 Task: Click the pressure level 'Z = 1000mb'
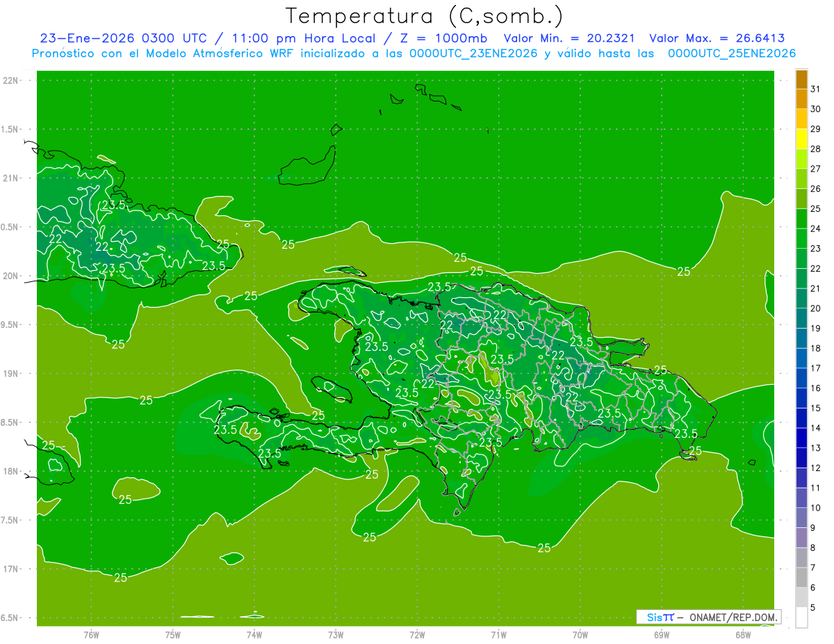443,38
